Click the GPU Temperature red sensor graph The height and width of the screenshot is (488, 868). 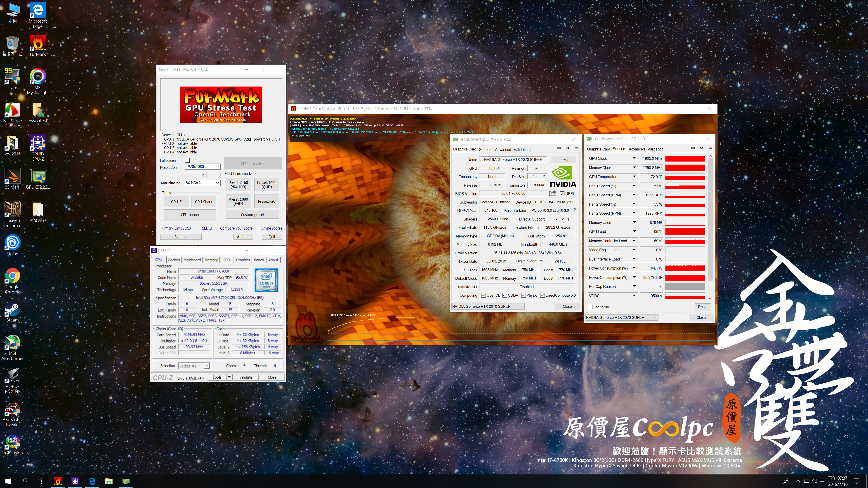coord(685,176)
